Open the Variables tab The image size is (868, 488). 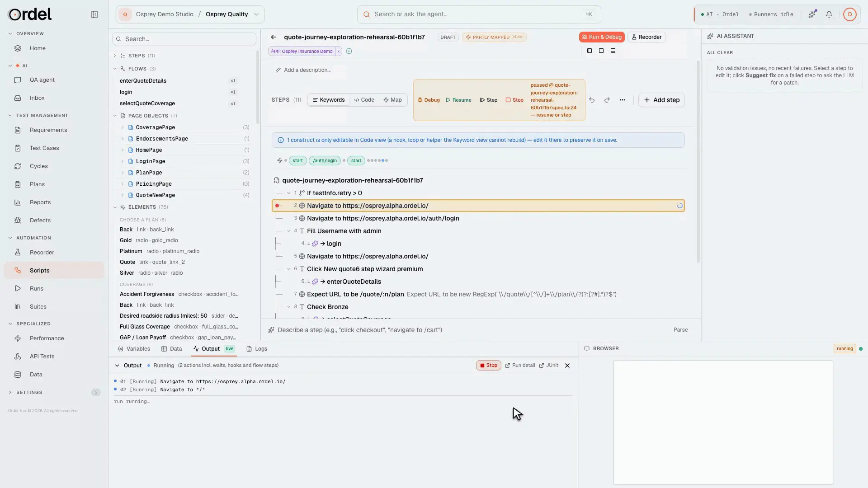[x=134, y=349]
